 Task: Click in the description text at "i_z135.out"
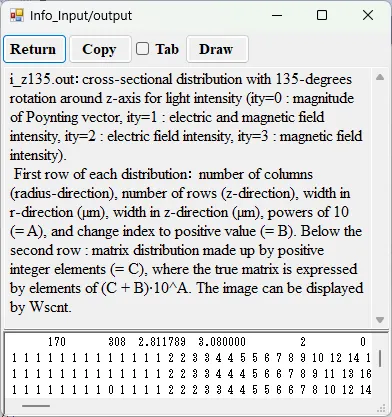click(44, 80)
